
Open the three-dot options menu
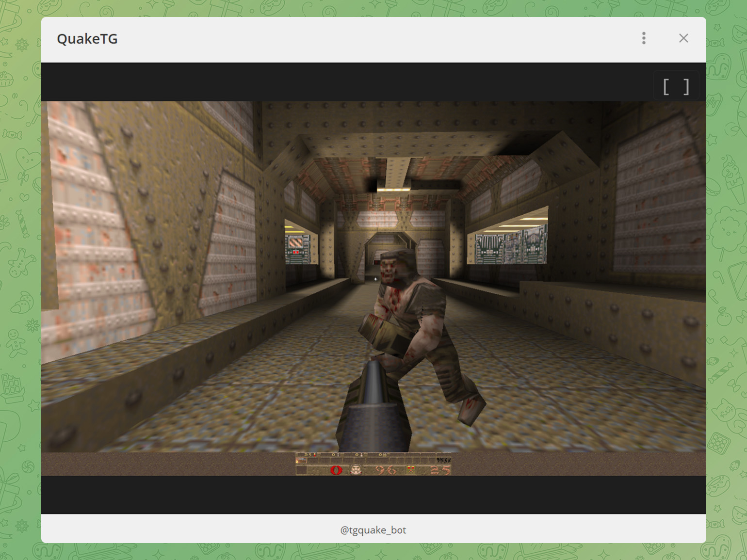pos(644,38)
